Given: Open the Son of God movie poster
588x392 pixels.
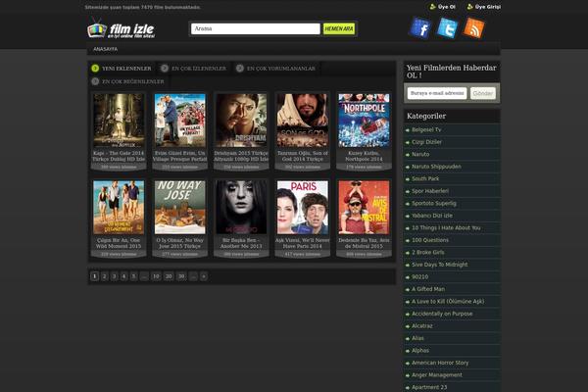Looking at the screenshot, I should [303, 121].
